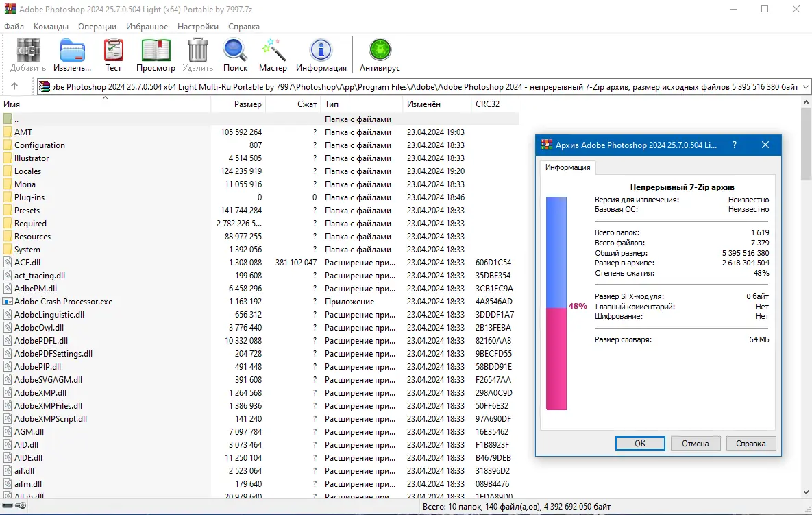
Task: Run archive test with Тест icon
Action: click(x=114, y=51)
